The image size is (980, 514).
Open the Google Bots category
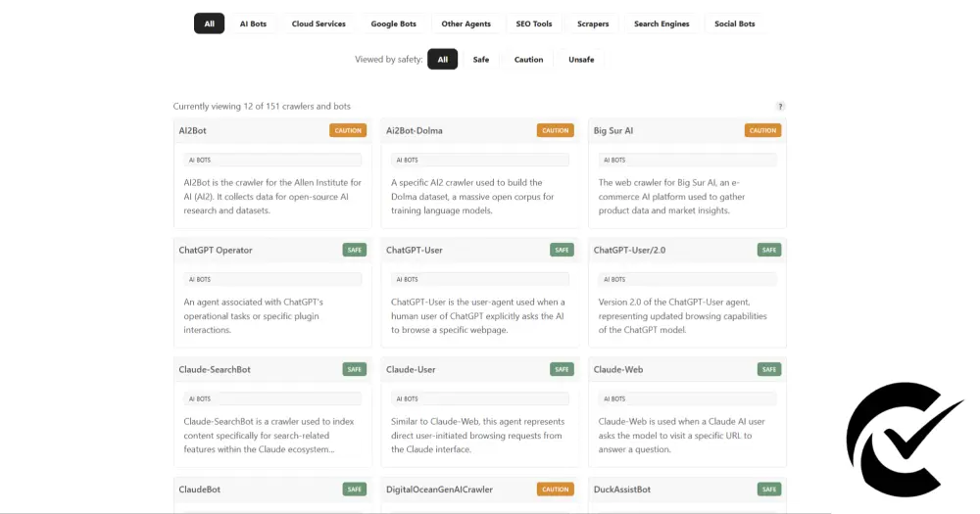pyautogui.click(x=393, y=23)
